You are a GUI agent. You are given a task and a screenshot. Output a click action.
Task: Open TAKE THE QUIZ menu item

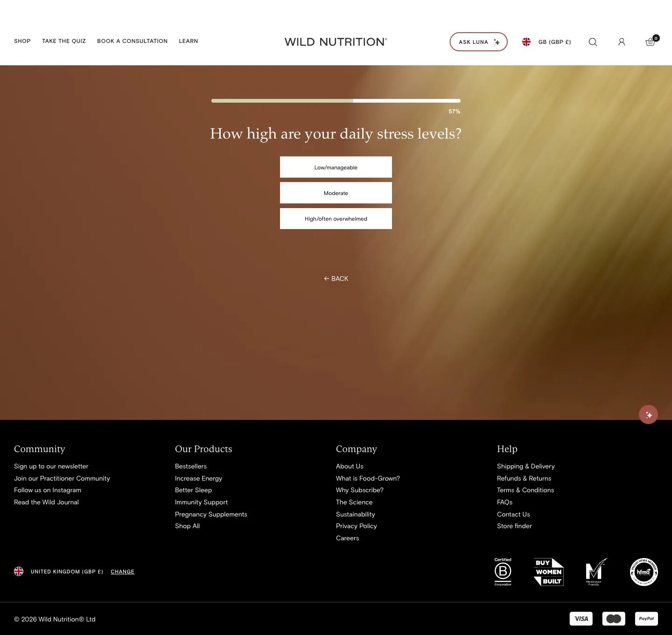[x=64, y=41]
